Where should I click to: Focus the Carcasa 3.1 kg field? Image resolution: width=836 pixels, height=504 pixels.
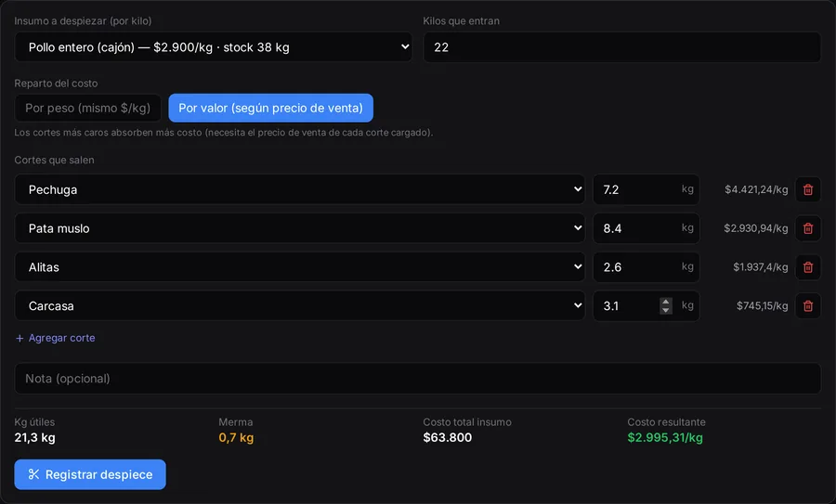647,305
